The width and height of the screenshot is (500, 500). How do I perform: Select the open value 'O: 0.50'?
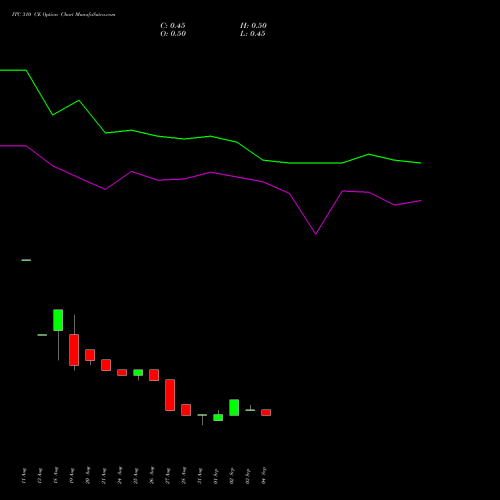tap(173, 34)
